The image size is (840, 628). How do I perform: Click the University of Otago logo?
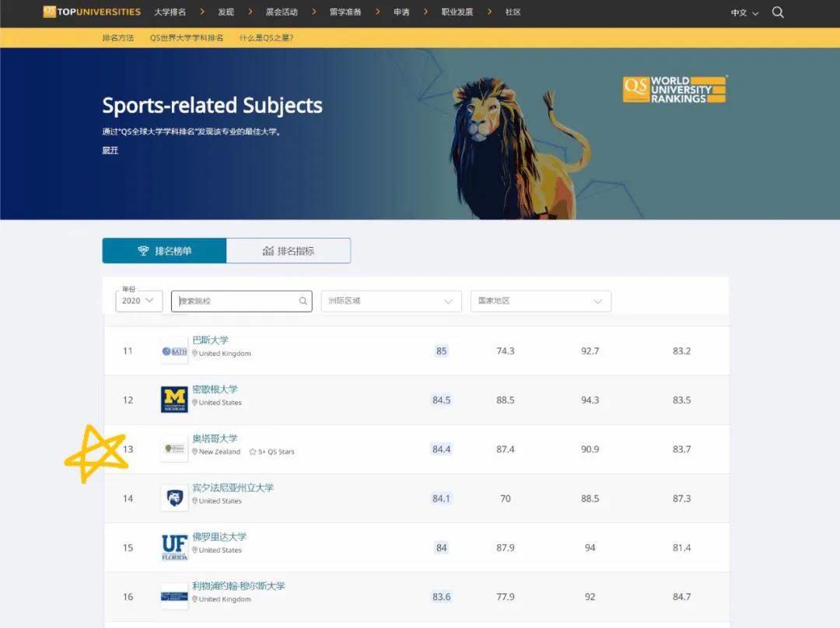(175, 448)
